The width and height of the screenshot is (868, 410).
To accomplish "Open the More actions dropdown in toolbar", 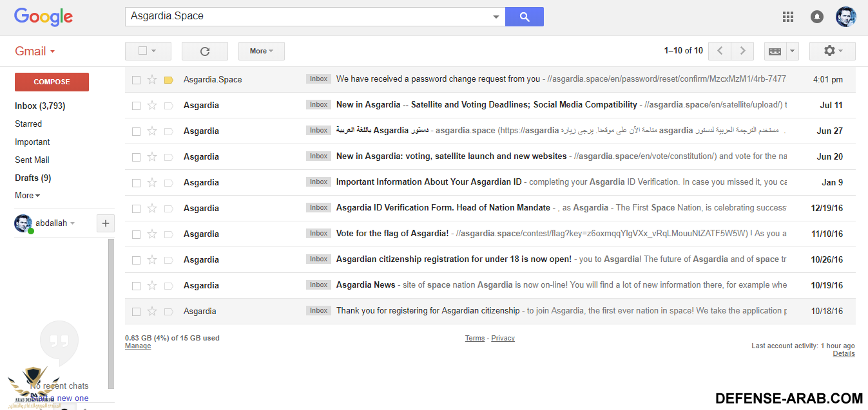I will click(x=261, y=51).
